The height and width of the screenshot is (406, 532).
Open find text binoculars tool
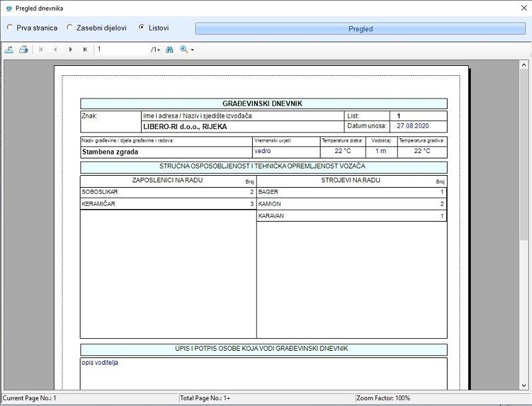click(169, 49)
